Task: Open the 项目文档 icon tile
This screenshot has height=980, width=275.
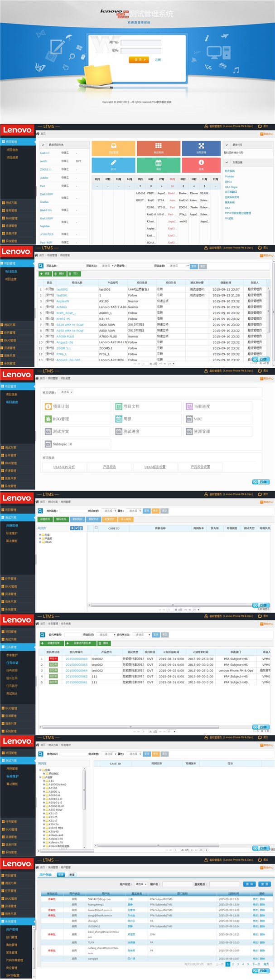Action: click(x=147, y=406)
